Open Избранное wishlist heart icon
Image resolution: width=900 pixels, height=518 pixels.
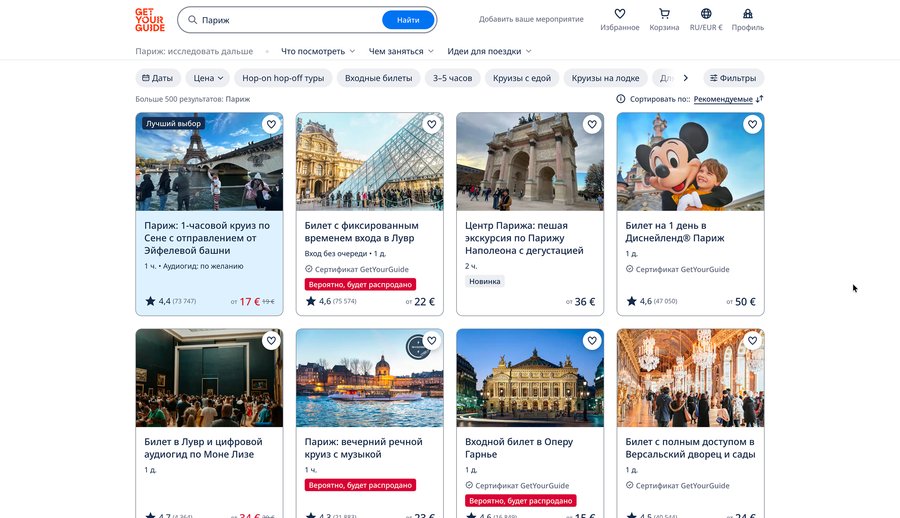pyautogui.click(x=619, y=14)
